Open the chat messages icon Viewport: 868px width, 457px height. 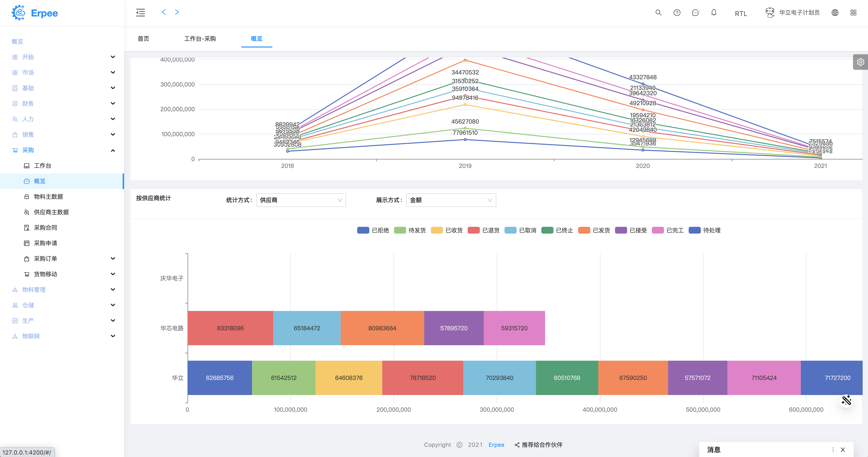pos(695,13)
